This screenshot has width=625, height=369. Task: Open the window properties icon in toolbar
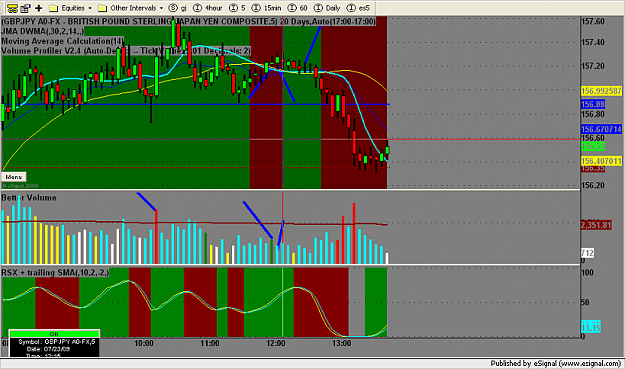pos(26,8)
